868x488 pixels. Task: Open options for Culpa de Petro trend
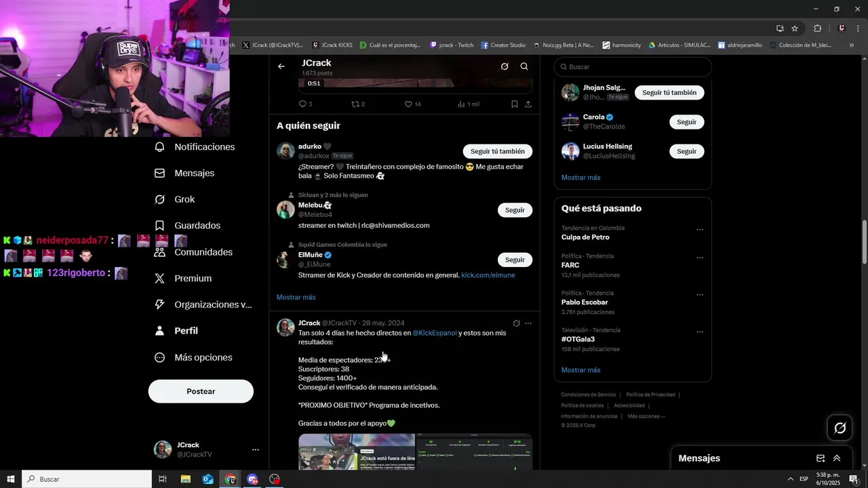click(700, 230)
